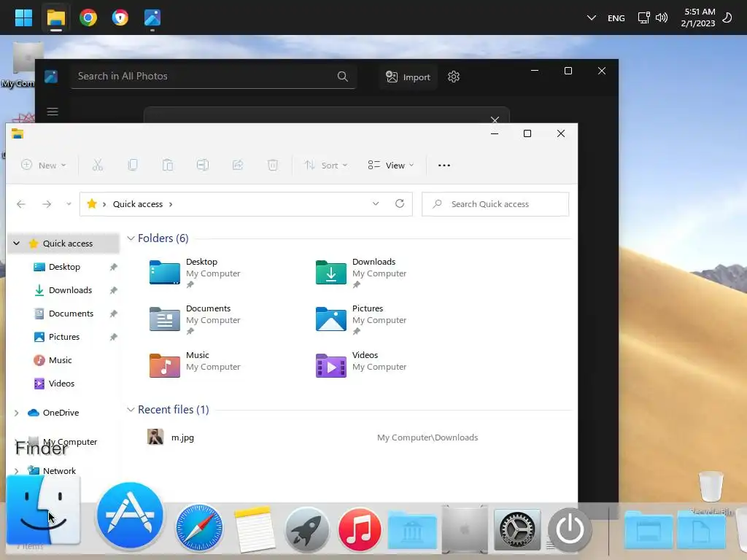Screen dimensions: 747x560
Task: Click the Cut scissors icon
Action: pos(98,166)
